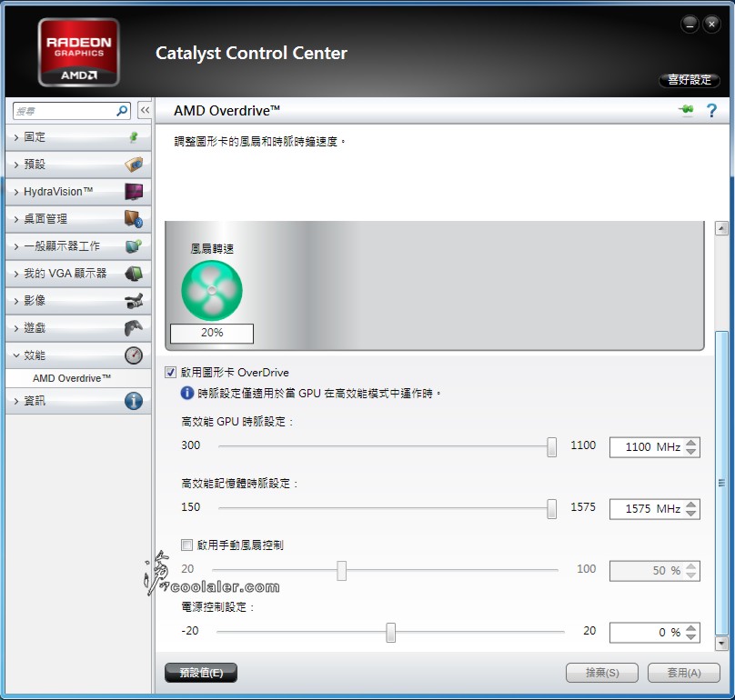The width and height of the screenshot is (735, 700).
Task: Expand the 資訊 section
Action: click(x=78, y=401)
